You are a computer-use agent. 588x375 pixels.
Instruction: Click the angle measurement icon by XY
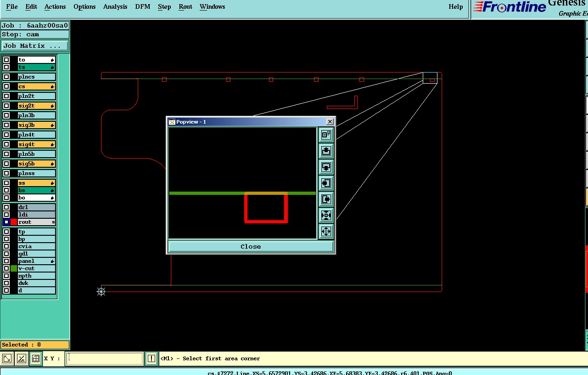[22, 358]
